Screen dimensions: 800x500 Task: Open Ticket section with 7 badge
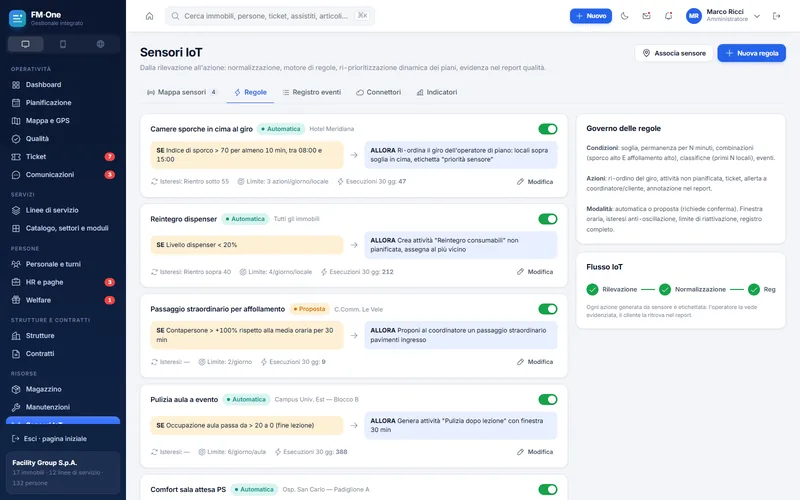pos(63,157)
